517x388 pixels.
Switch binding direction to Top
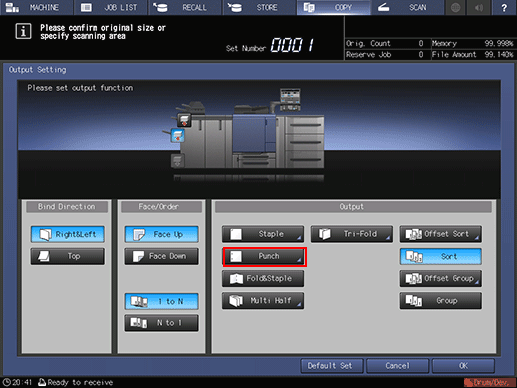[68, 256]
